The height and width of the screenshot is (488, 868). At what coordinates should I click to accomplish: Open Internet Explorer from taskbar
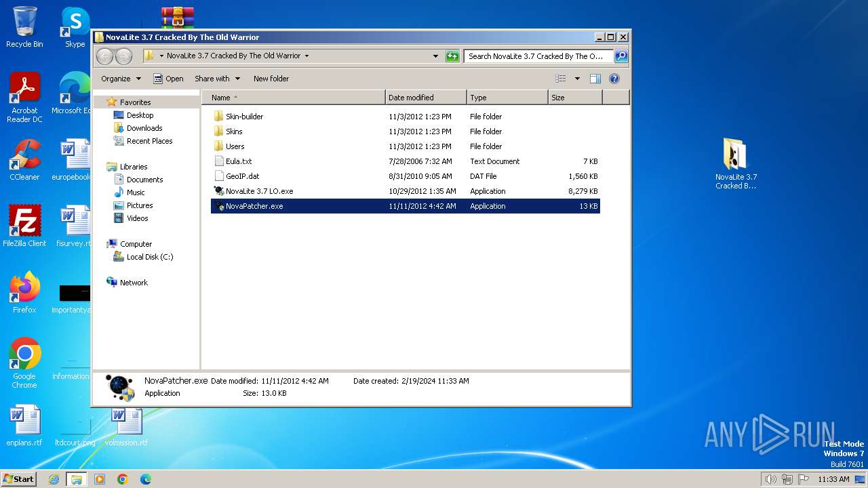pyautogui.click(x=54, y=479)
